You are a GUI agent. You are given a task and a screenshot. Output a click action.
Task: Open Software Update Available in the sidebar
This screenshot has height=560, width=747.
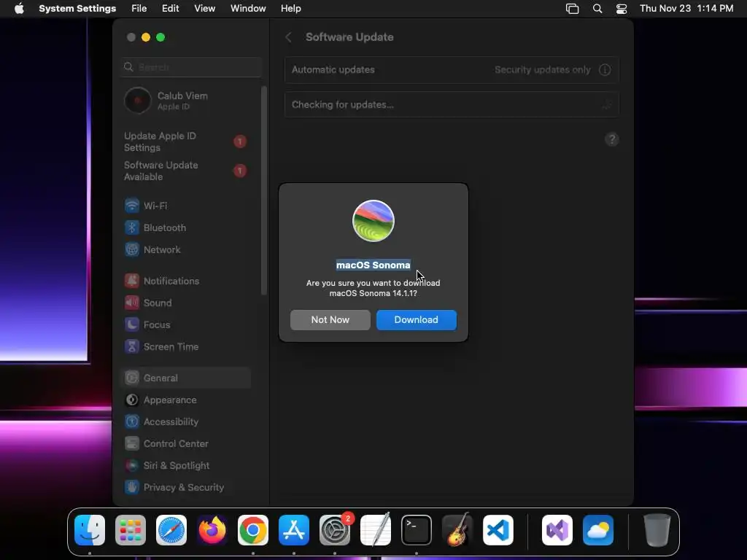(x=186, y=171)
